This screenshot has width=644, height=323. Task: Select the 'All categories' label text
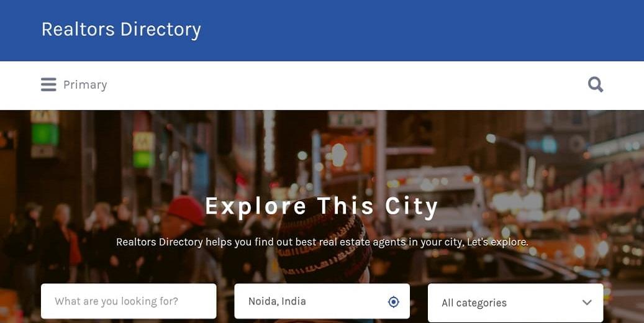[474, 303]
